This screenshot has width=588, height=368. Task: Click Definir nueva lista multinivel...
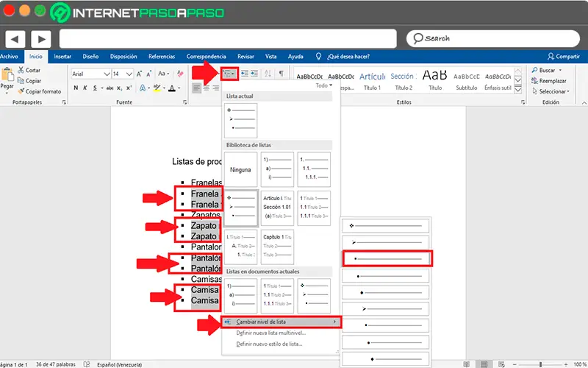pyautogui.click(x=270, y=333)
